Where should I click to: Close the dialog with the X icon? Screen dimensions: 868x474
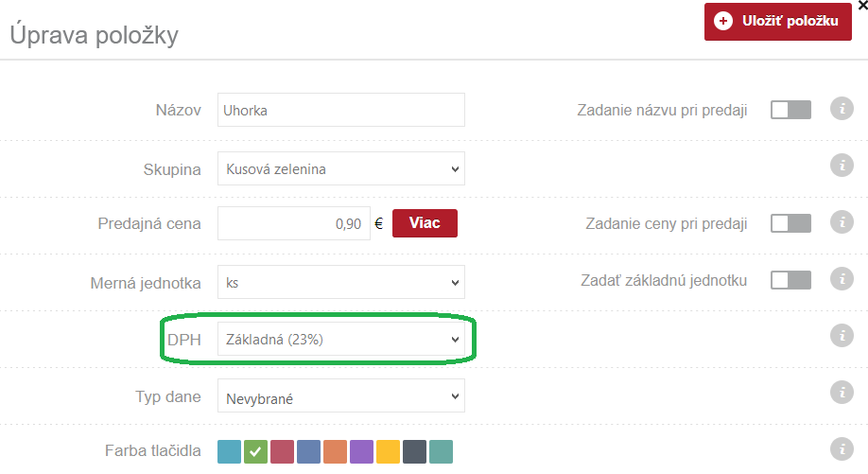860,6
